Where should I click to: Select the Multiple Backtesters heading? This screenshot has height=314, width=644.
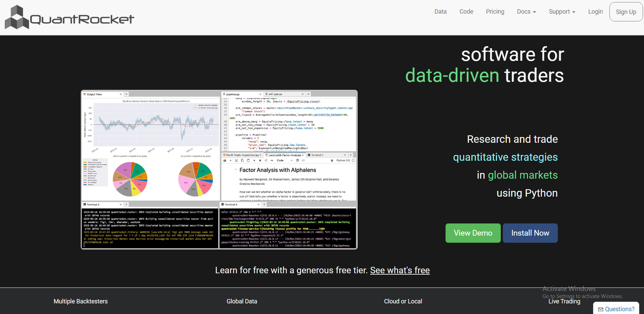(x=80, y=301)
